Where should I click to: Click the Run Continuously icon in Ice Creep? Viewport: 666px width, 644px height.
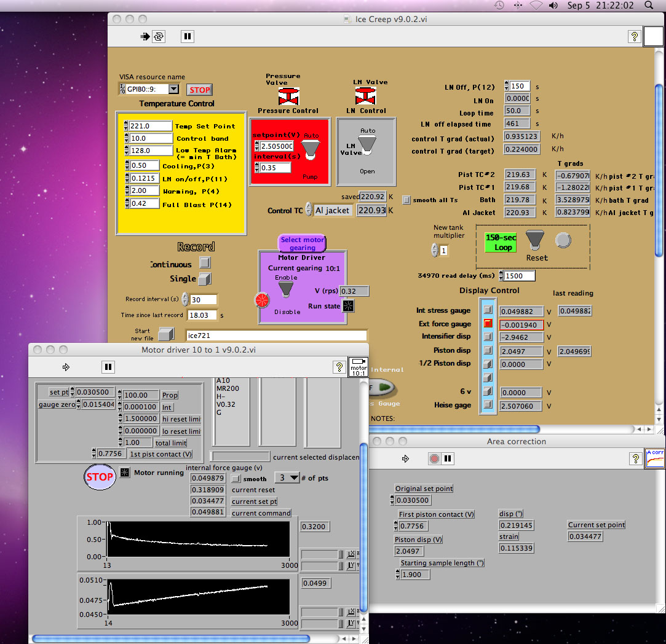click(159, 37)
